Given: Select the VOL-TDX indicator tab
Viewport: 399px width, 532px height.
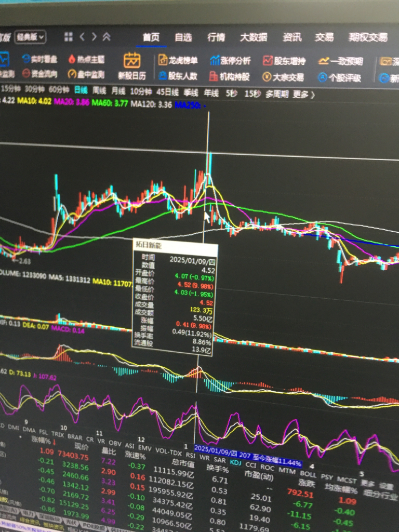Looking at the screenshot, I should tap(169, 451).
